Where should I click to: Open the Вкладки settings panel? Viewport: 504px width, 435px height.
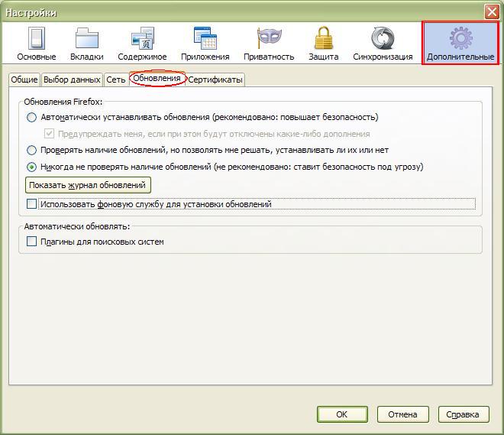[x=87, y=44]
